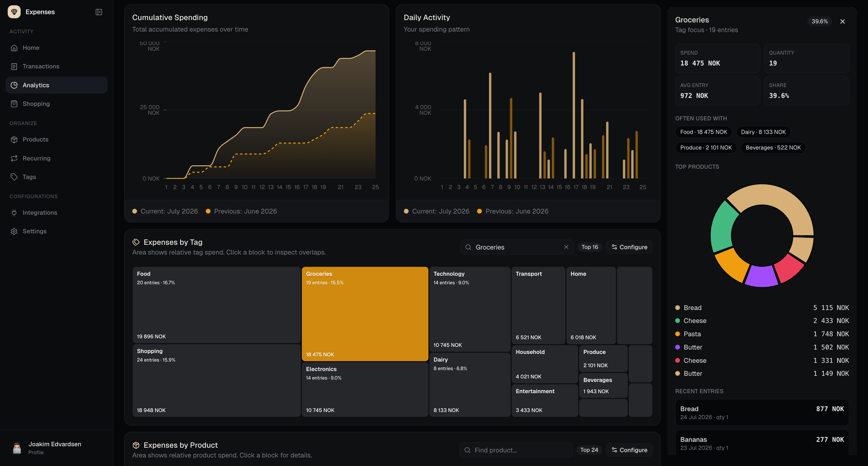Click the magnifier icon in tag search

pyautogui.click(x=468, y=247)
